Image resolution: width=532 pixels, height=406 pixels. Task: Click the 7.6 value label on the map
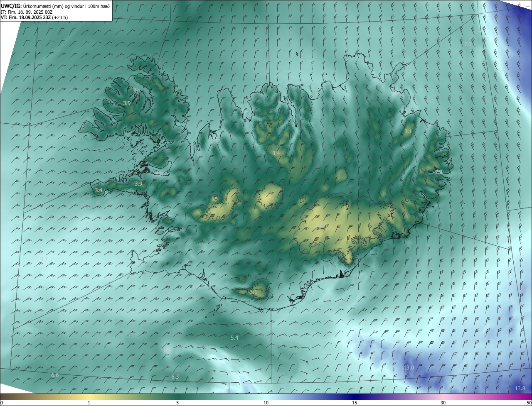468,44
